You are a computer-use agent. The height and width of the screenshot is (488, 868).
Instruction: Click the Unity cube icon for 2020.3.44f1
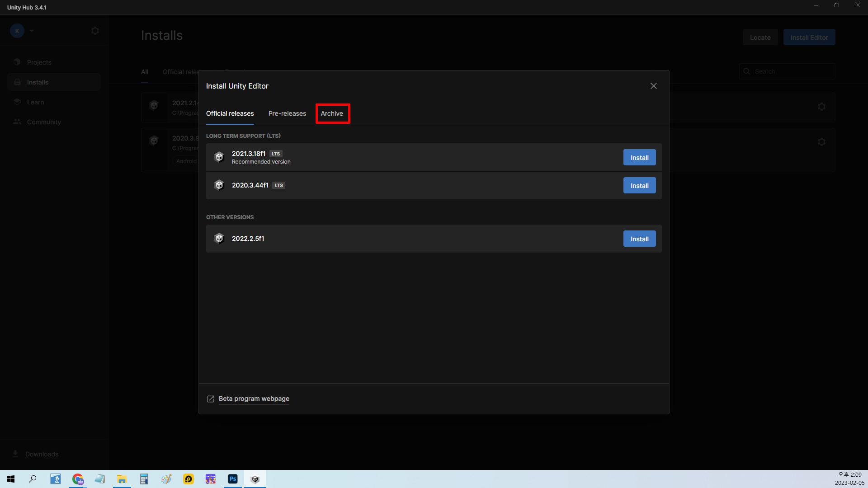(219, 185)
